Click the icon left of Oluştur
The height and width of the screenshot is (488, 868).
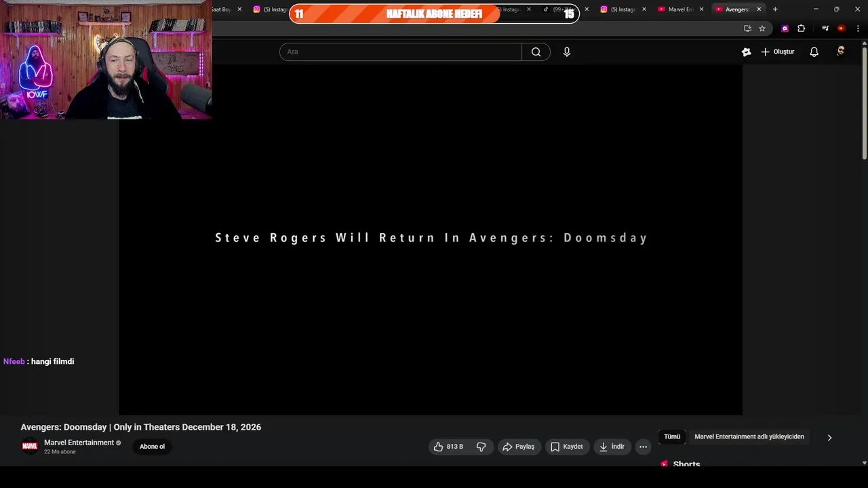click(x=746, y=52)
